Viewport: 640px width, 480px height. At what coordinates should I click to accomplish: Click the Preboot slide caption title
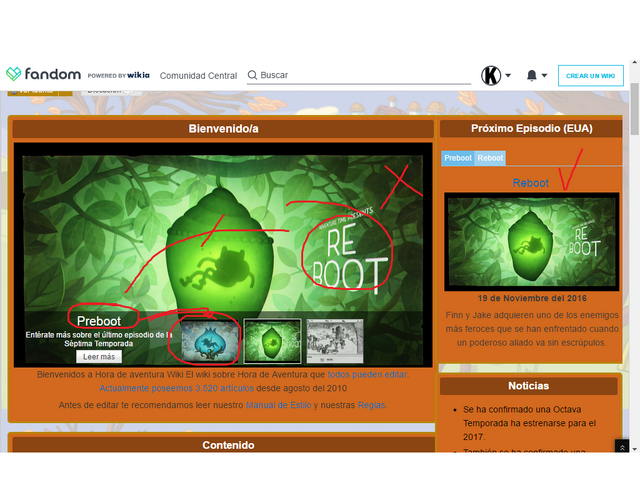[x=99, y=321]
